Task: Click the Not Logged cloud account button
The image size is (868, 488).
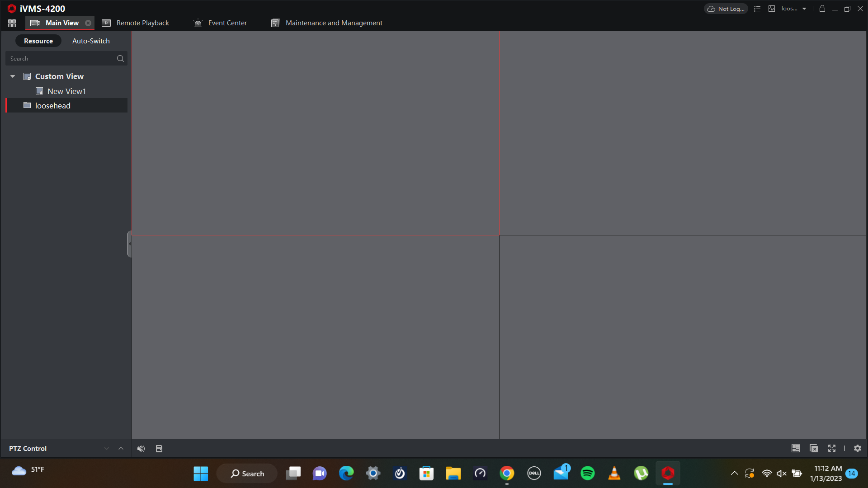Action: (726, 9)
